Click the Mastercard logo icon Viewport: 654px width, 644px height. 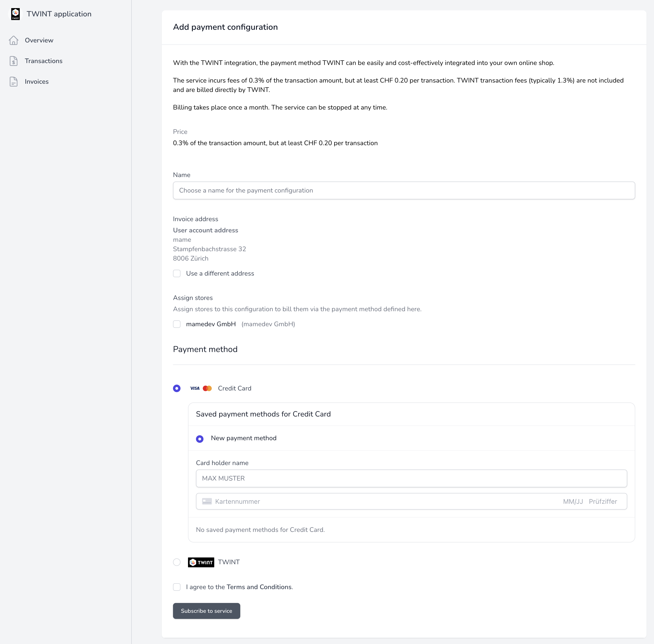tap(207, 388)
